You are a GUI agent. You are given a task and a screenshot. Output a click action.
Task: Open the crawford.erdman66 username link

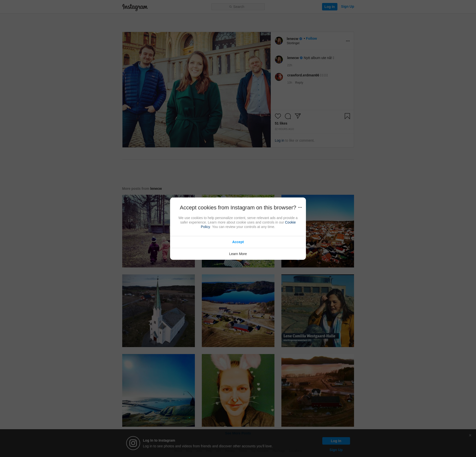(303, 75)
